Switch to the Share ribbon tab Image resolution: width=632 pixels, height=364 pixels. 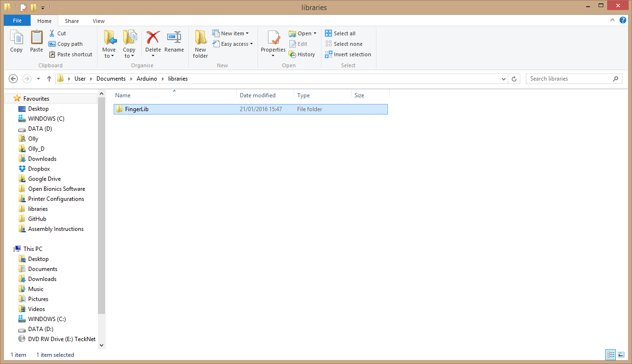coord(72,21)
